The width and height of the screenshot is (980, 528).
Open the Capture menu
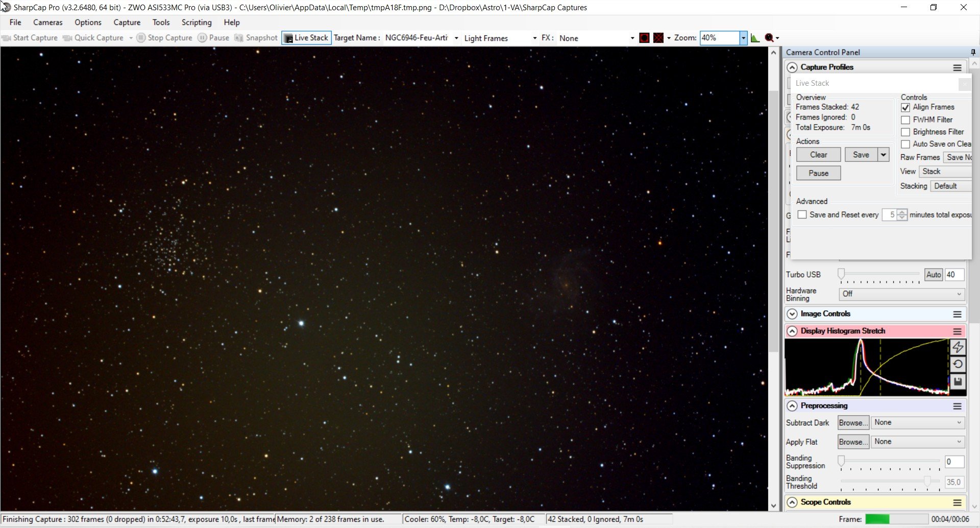(127, 22)
